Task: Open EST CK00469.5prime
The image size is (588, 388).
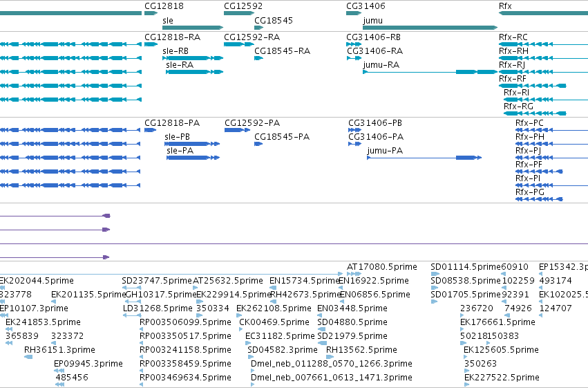Action: [274, 322]
